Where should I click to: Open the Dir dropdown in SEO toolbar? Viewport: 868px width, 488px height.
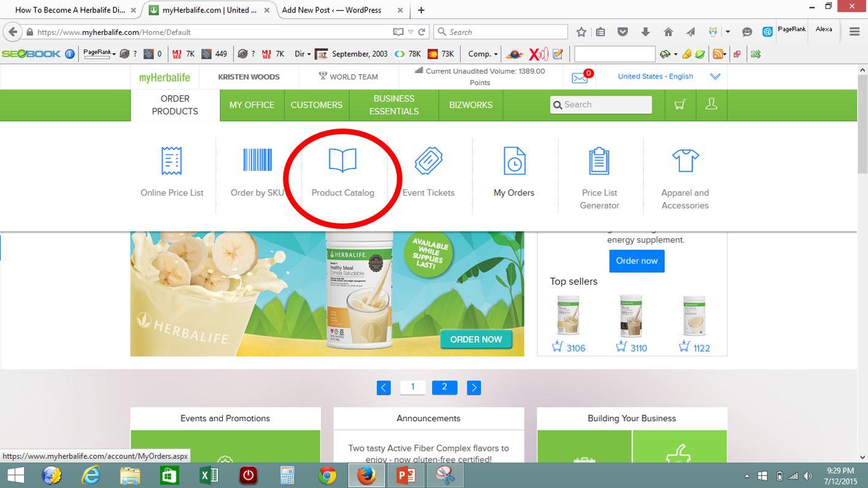point(303,54)
